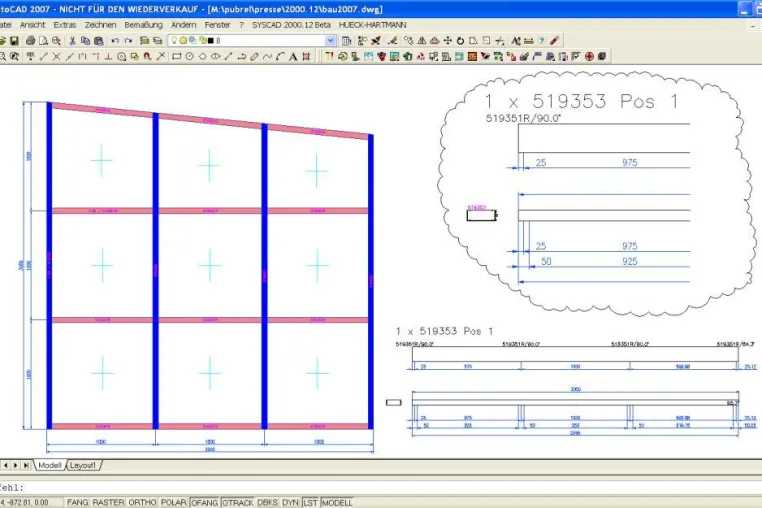This screenshot has height=508, width=762.
Task: Select the Text 'A' tool
Action: (293, 56)
